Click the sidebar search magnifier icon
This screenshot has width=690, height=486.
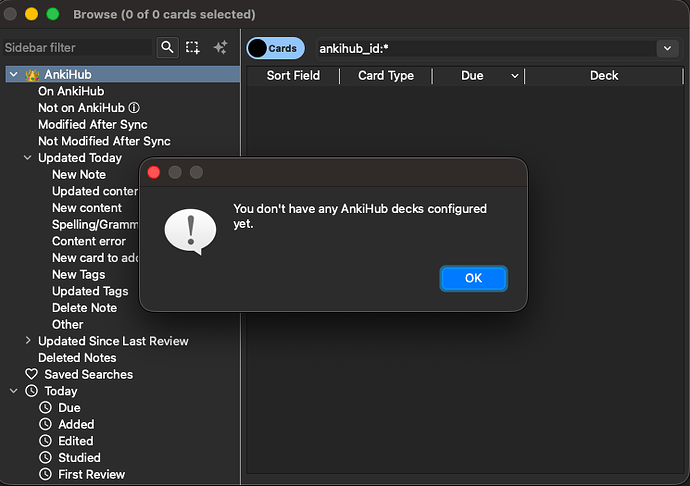(x=167, y=47)
